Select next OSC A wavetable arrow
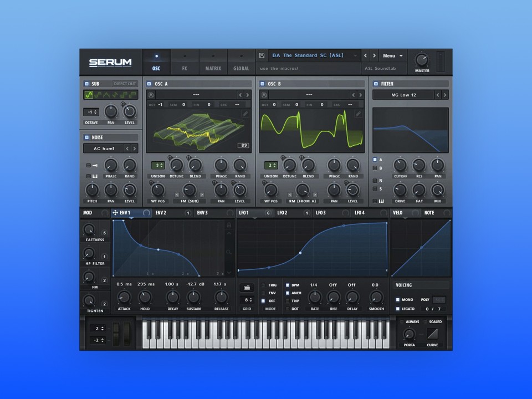The height and width of the screenshot is (399, 532). (x=247, y=95)
